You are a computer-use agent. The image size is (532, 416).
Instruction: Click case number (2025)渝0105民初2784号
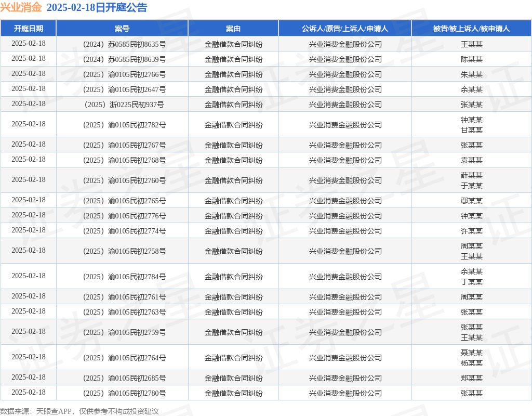pos(125,277)
